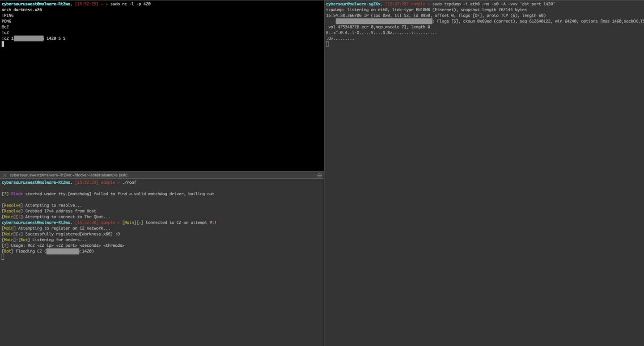Focus the tcpdump pane at its cursor

point(327,44)
